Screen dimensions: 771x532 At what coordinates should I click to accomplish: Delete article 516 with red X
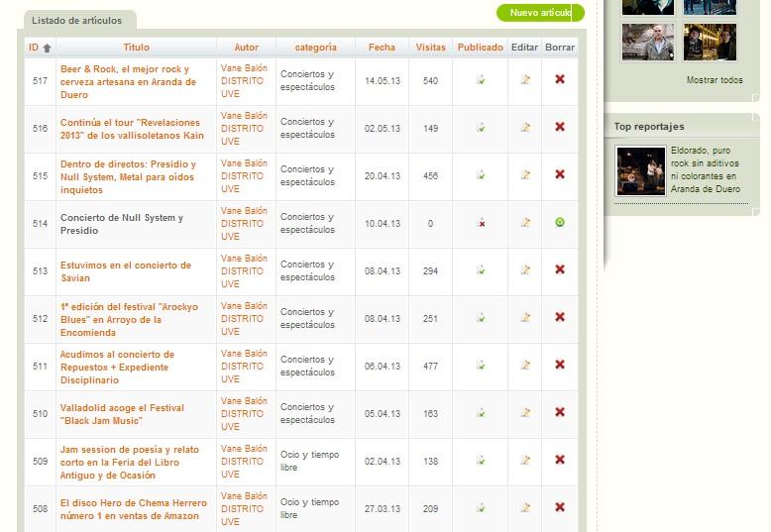click(560, 127)
